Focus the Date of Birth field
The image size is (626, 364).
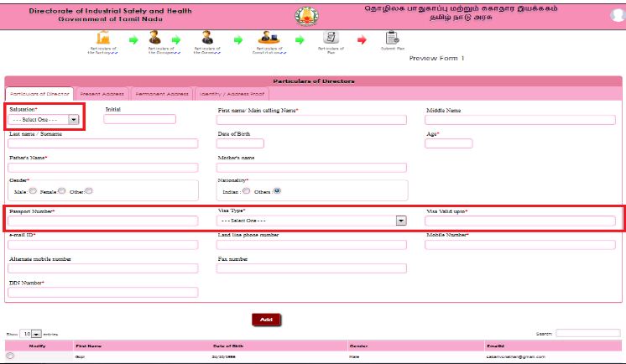pyautogui.click(x=240, y=143)
